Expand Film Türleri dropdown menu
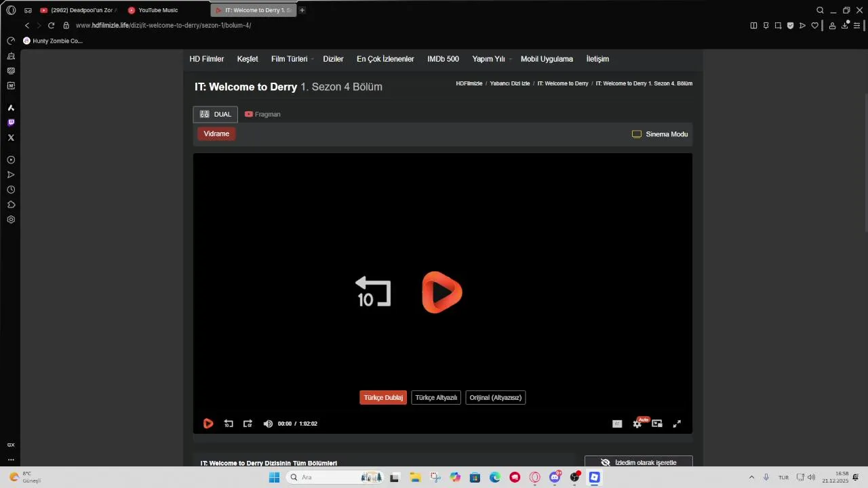This screenshot has width=868, height=488. point(292,59)
